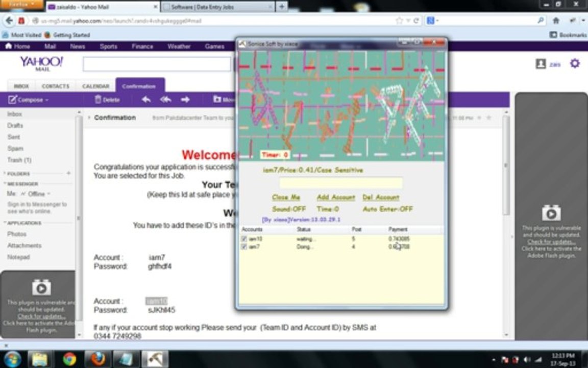588x368 pixels.
Task: Uncheck the iam10 account checkbox
Action: coord(244,239)
